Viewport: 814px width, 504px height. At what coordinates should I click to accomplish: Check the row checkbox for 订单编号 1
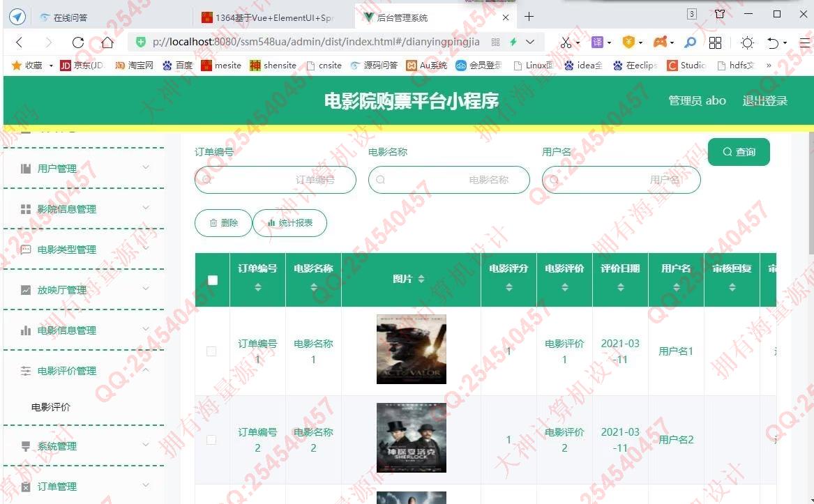(x=211, y=351)
